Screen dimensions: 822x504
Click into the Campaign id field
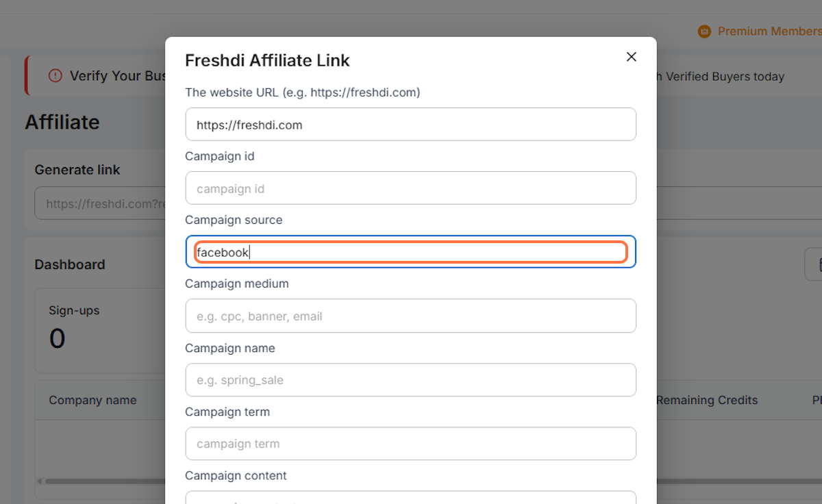click(x=410, y=188)
